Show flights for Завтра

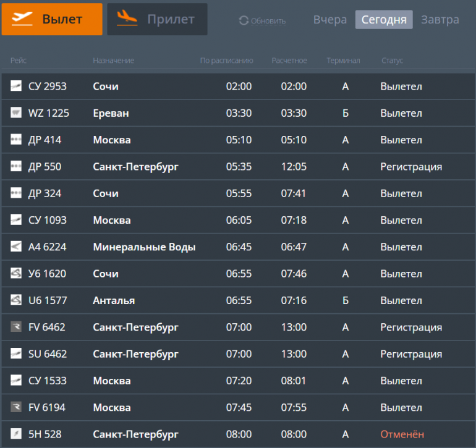[x=440, y=20]
